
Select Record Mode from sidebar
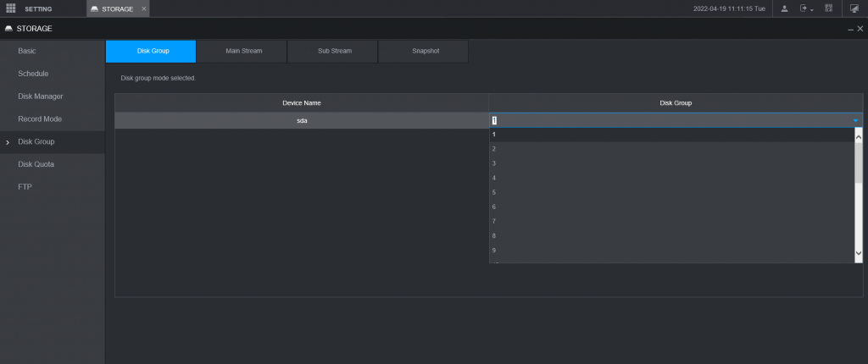pyautogui.click(x=40, y=119)
